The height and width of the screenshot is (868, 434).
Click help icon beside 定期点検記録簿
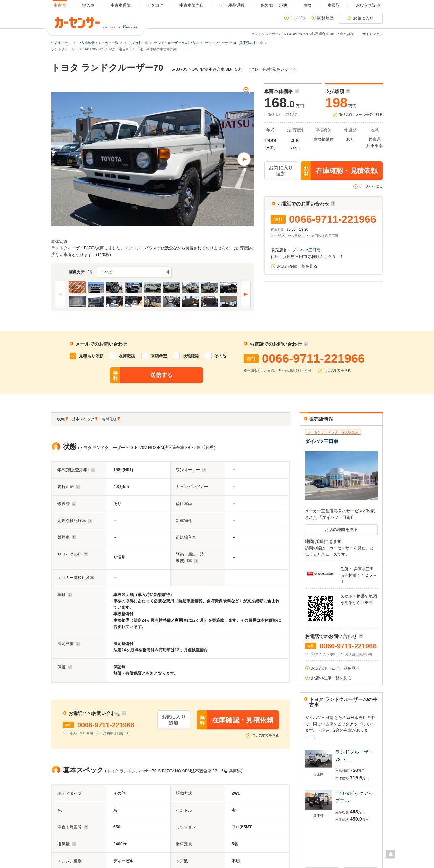click(90, 521)
